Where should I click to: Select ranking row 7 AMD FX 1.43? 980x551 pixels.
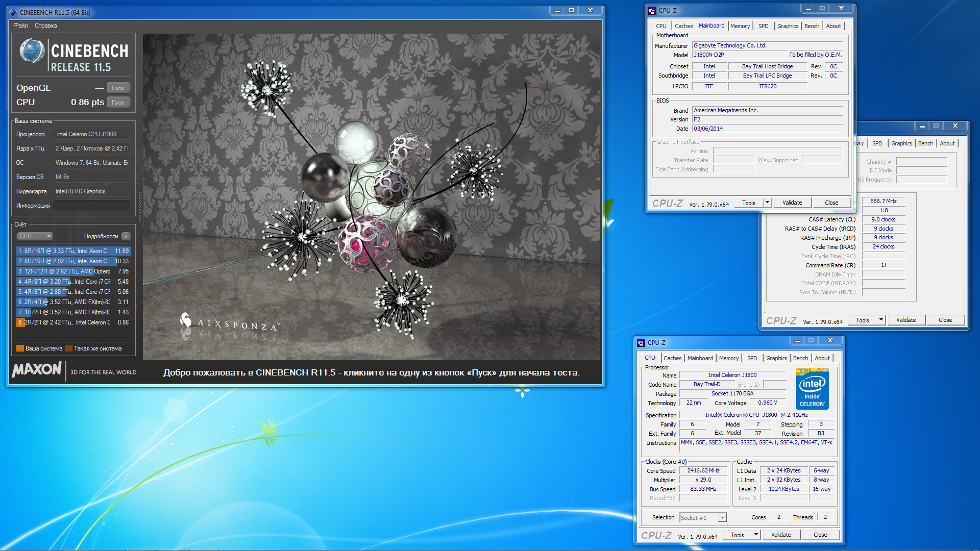tap(73, 312)
